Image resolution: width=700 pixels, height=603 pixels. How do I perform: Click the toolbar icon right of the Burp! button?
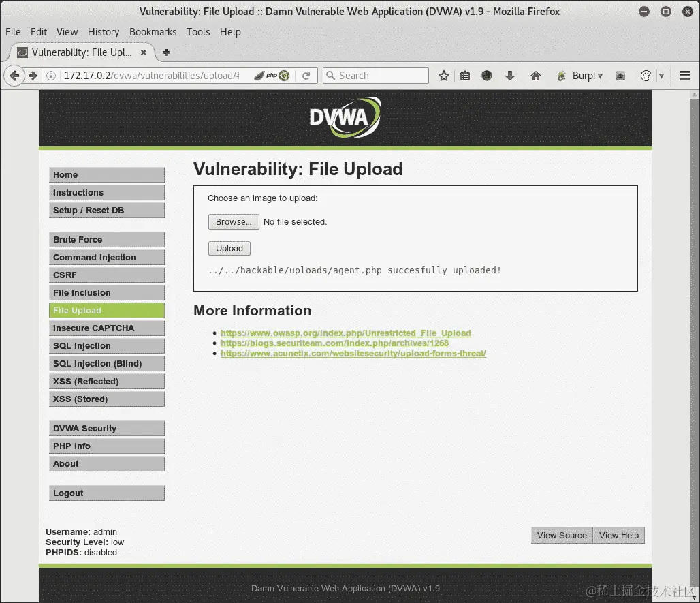(x=620, y=76)
